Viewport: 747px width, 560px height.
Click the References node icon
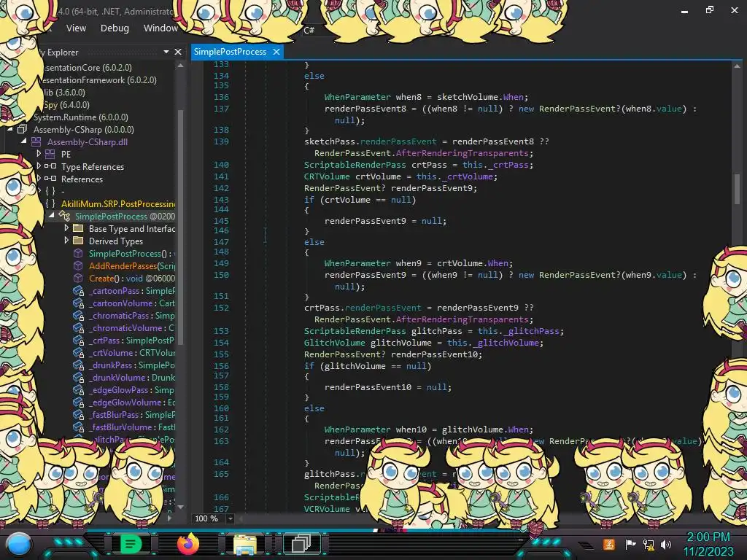50,179
